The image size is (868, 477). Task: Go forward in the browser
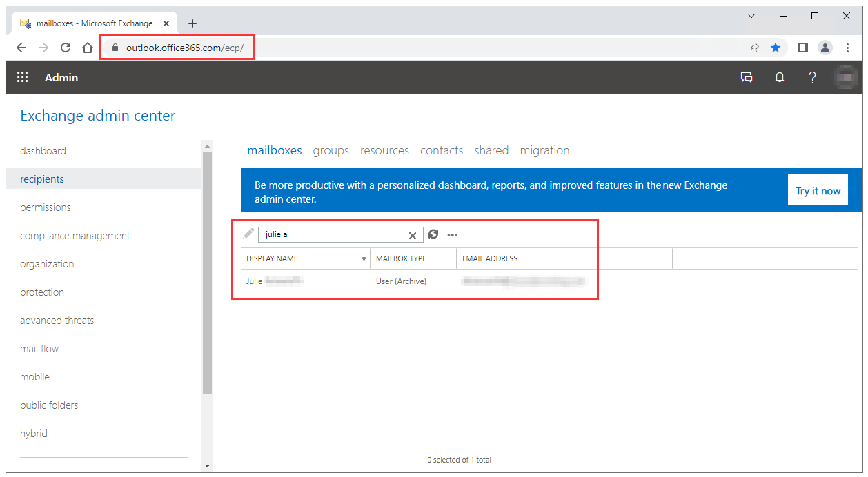(x=43, y=48)
